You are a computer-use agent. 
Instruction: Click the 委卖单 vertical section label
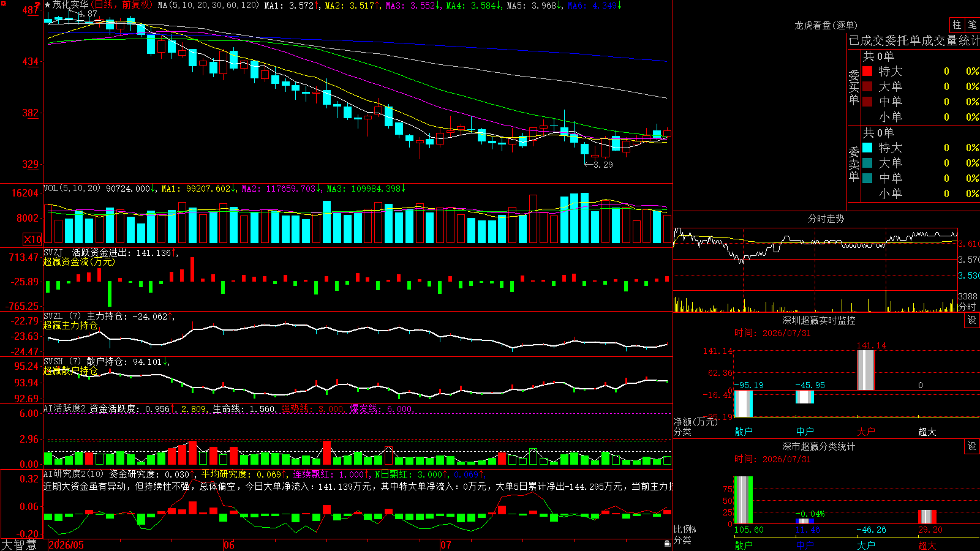[854, 163]
